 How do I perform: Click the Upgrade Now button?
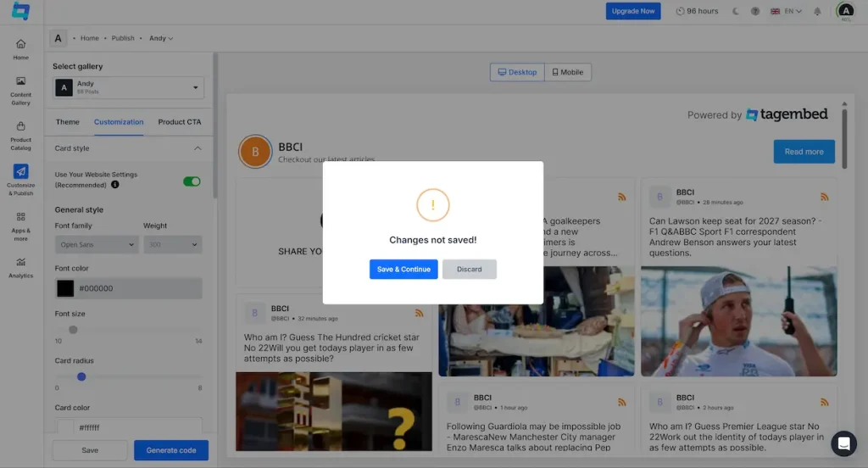coord(633,11)
